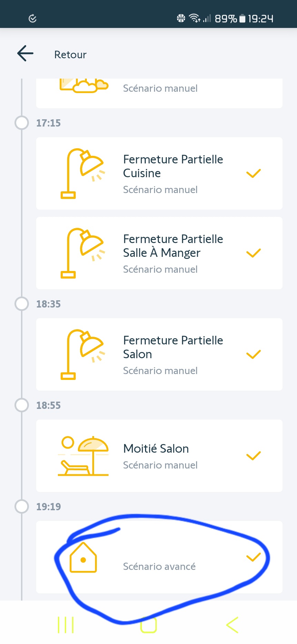Open the Android recent apps button
The width and height of the screenshot is (297, 644).
click(65, 625)
